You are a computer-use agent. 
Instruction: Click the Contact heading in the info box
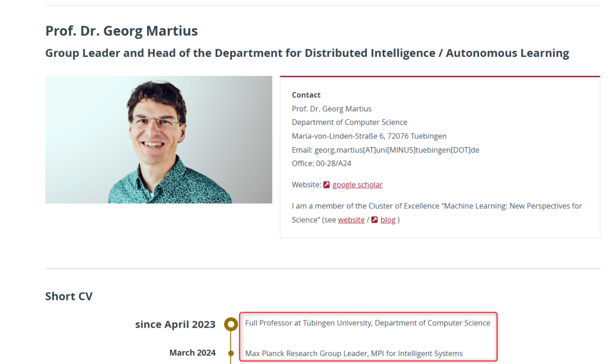[x=306, y=95]
